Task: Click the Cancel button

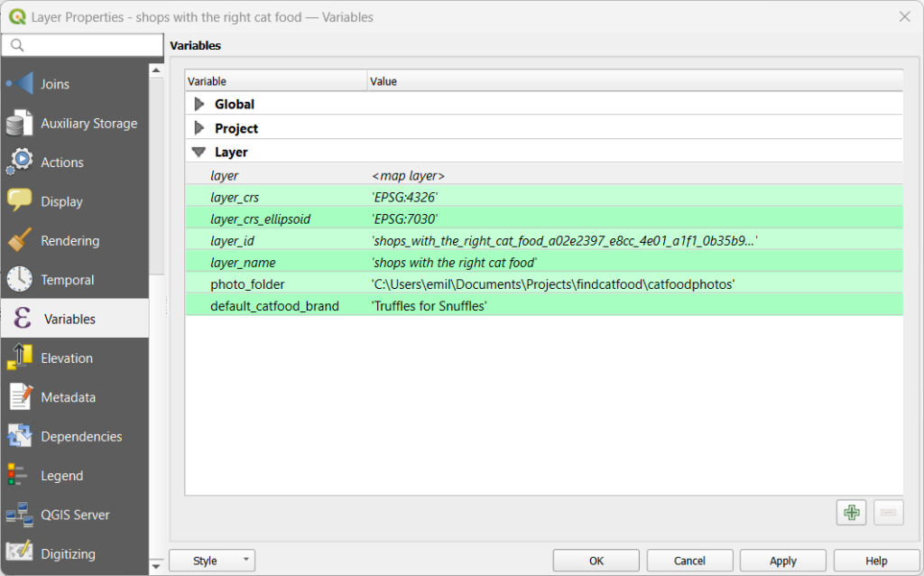Action: click(689, 561)
